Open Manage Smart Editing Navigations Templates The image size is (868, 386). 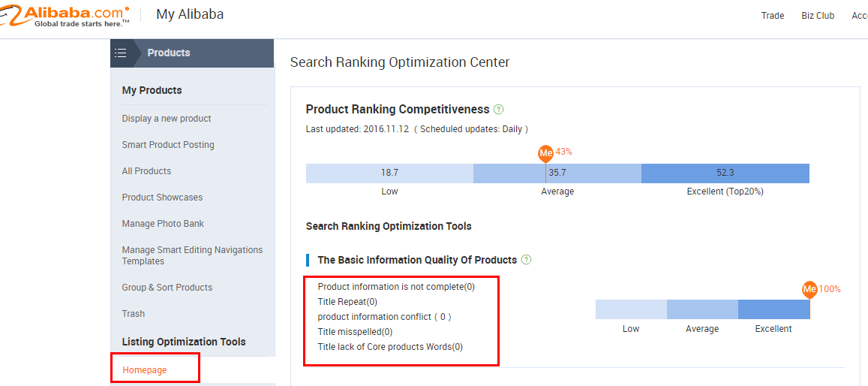pyautogui.click(x=192, y=255)
